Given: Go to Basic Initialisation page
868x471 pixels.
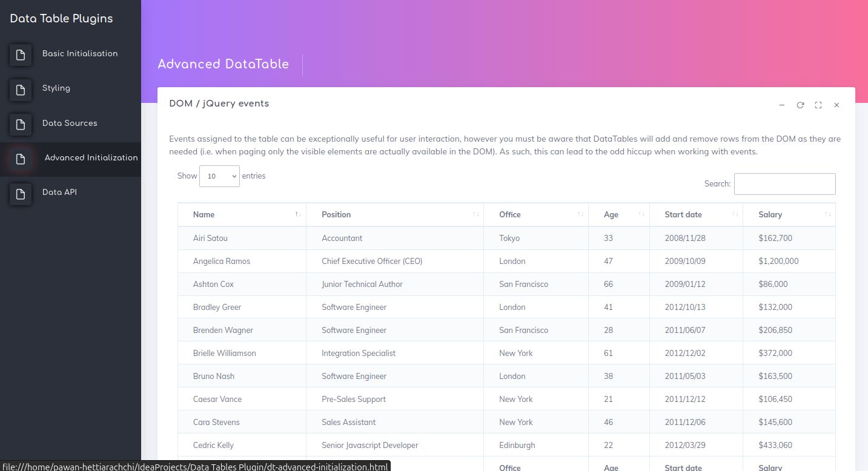Looking at the screenshot, I should [x=80, y=54].
